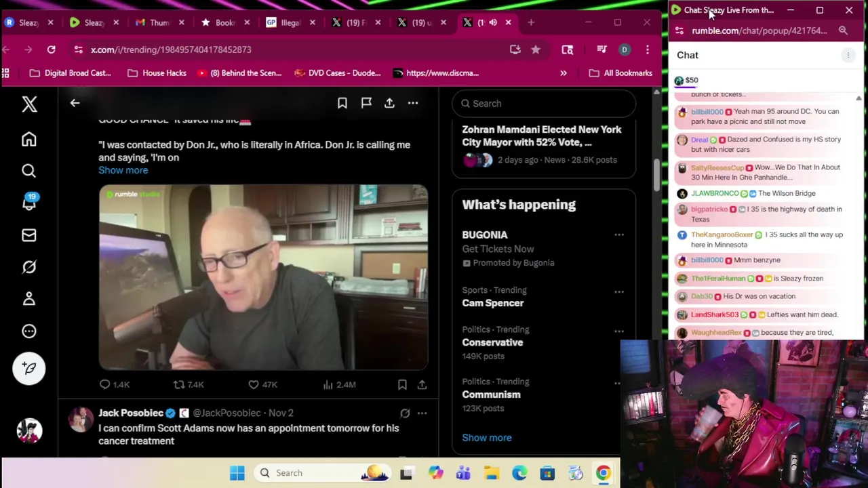Show more trends in What's happening

click(487, 438)
